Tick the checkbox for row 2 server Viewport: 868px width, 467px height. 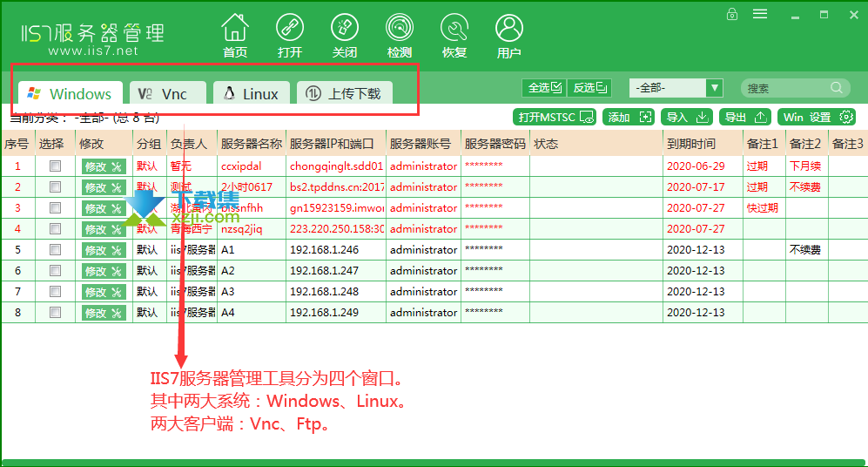click(55, 186)
